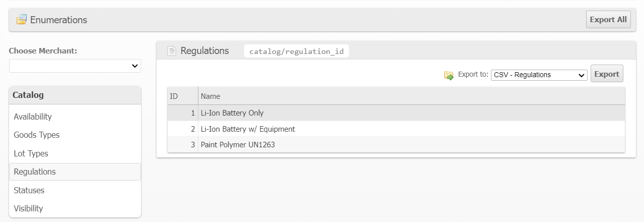Click the catalog/regulation_id code label
The width and height of the screenshot is (644, 222).
296,51
